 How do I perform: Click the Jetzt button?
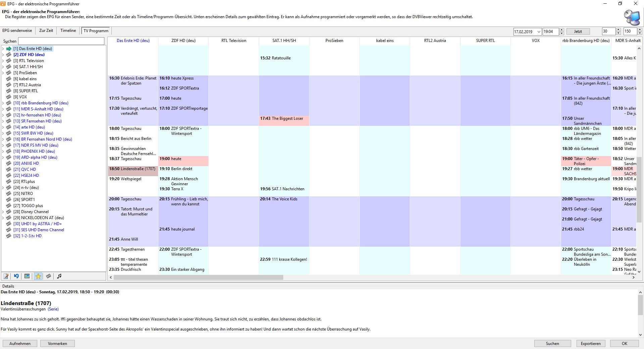tap(578, 32)
